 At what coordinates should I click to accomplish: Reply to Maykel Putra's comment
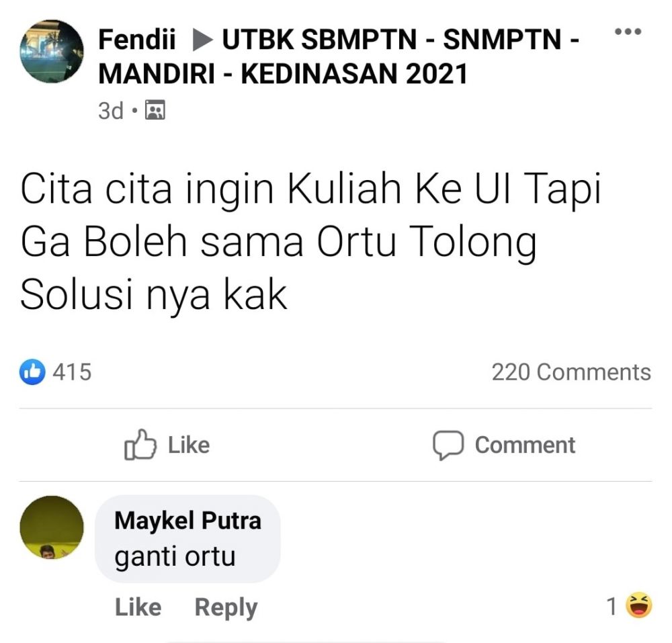(x=226, y=607)
